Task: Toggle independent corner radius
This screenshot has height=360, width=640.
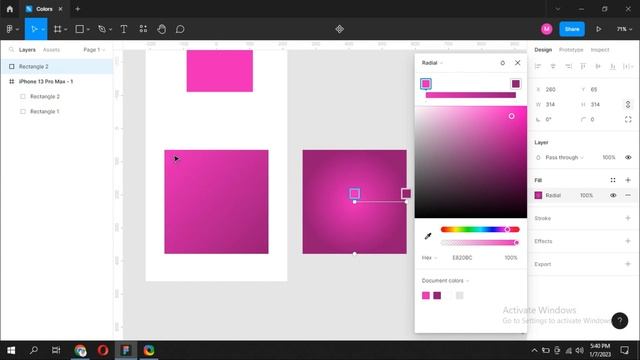Action: tap(628, 119)
